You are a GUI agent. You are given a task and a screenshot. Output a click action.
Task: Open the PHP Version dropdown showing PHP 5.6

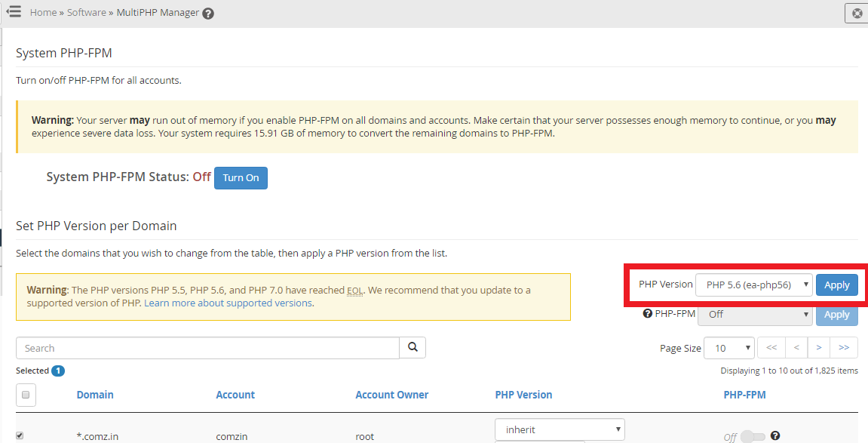(x=753, y=285)
